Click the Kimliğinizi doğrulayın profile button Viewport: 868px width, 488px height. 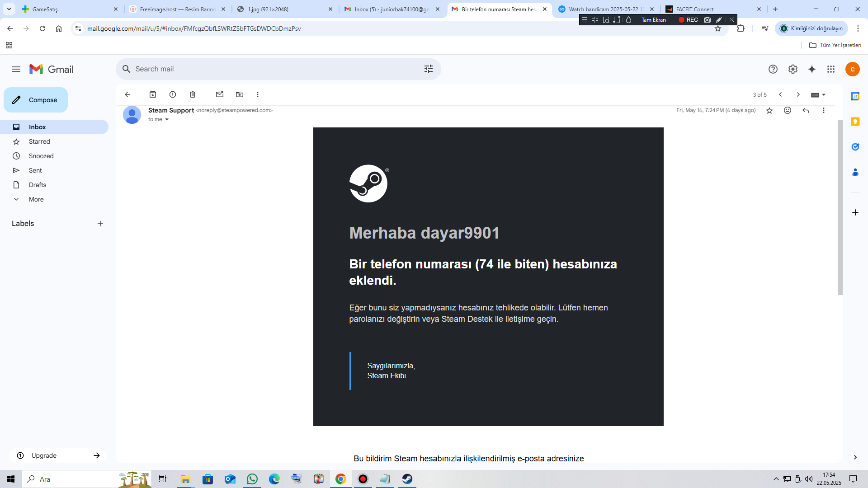[811, 28]
